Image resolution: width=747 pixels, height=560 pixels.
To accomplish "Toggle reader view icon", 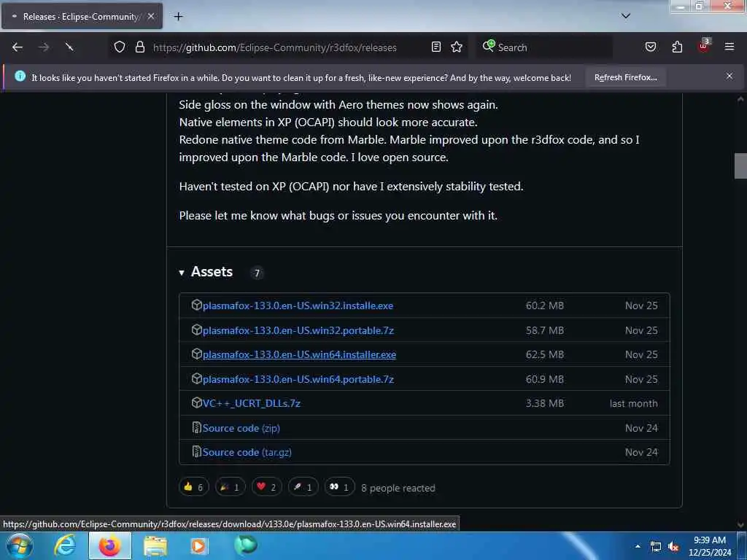I will coord(436,47).
